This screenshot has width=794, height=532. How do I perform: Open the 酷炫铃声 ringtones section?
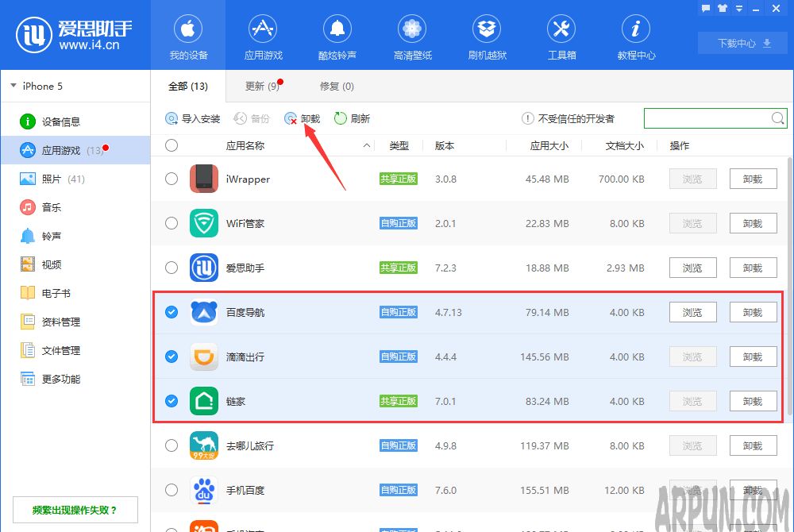337,36
